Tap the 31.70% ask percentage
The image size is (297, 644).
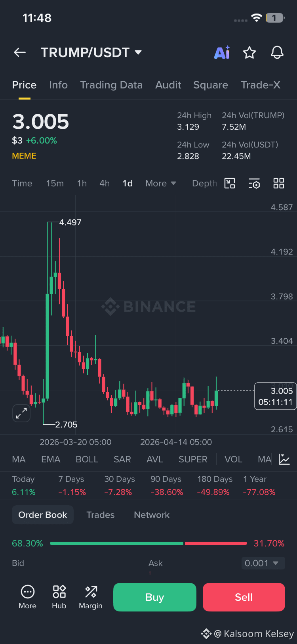(x=269, y=543)
